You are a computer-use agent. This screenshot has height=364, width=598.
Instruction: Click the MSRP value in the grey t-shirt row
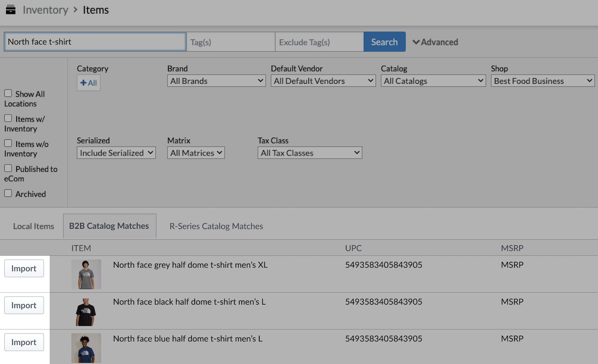(x=512, y=265)
